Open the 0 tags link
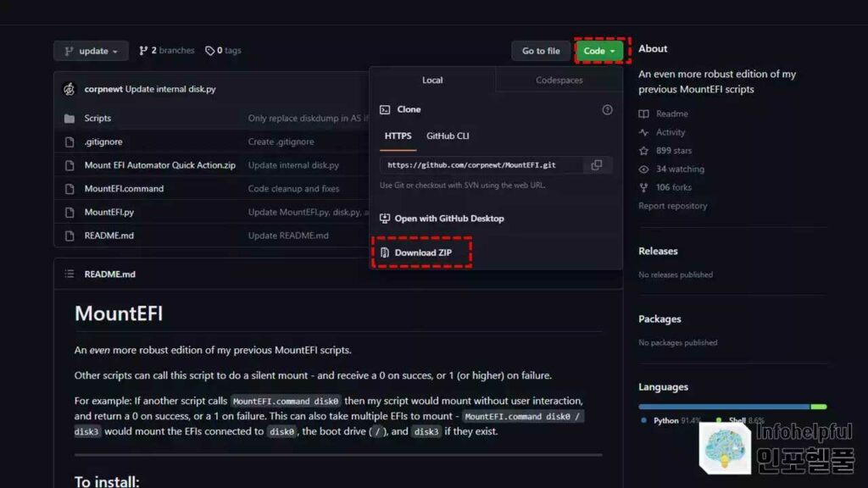The height and width of the screenshot is (488, 868). (223, 50)
